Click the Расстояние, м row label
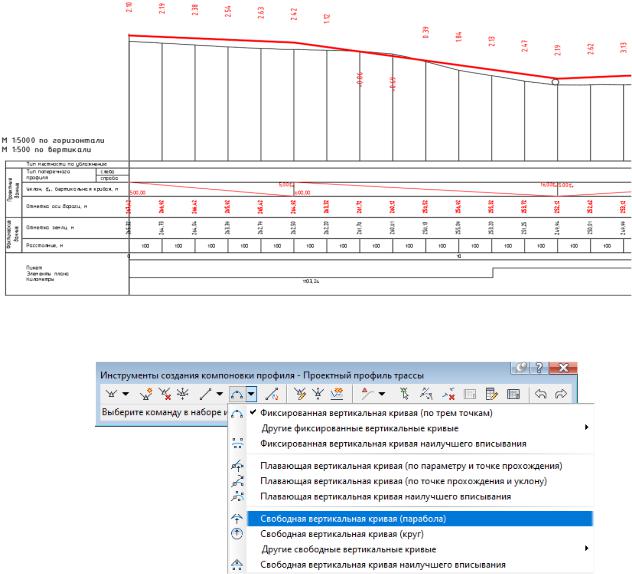This screenshot has height=574, width=632. click(44, 245)
